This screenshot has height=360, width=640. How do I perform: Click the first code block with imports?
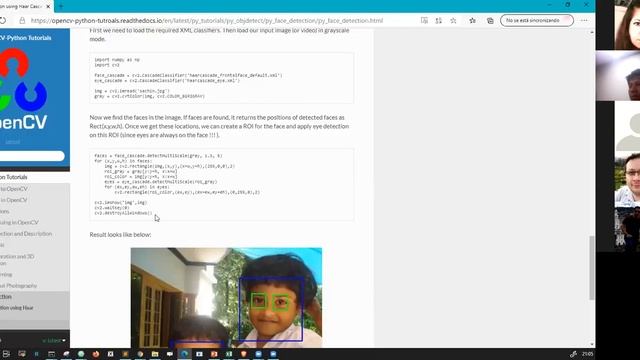222,78
